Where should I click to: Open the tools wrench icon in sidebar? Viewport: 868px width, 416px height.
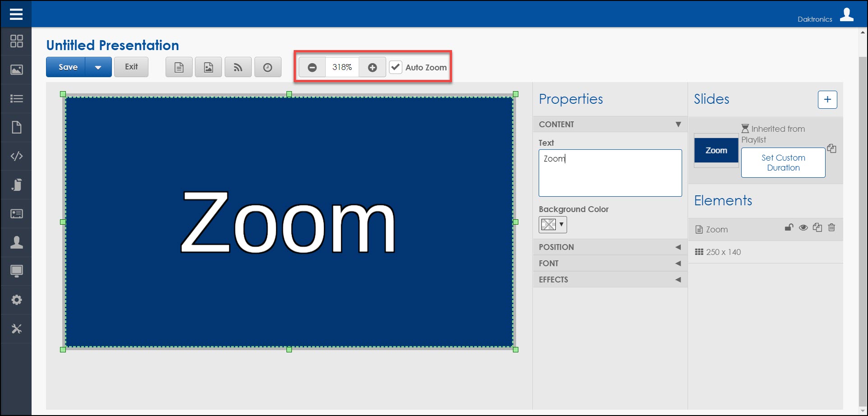(x=17, y=329)
